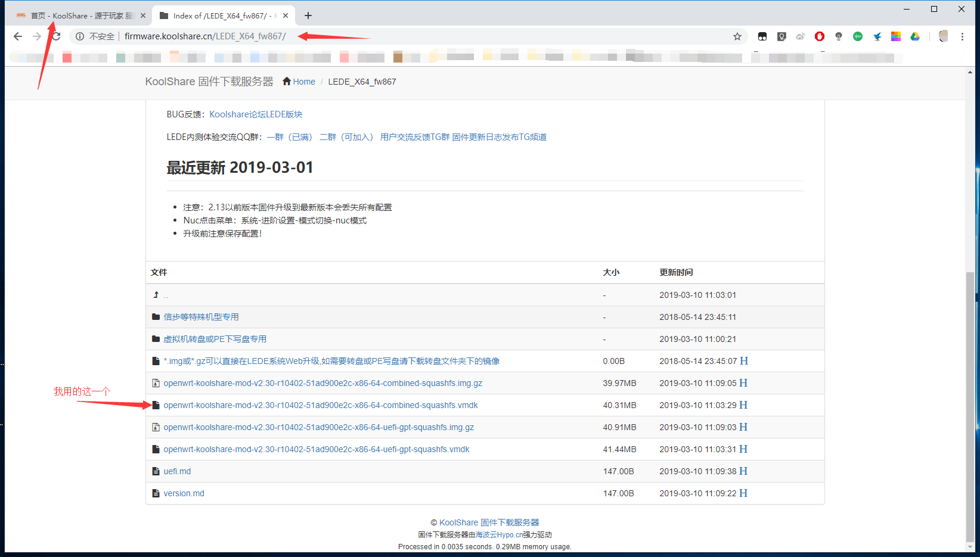Go back to the previous page
Image resolution: width=980 pixels, height=557 pixels.
point(18,36)
